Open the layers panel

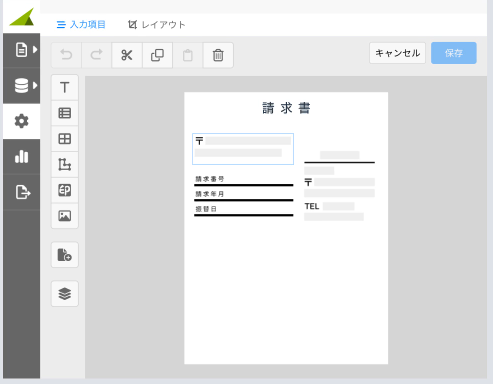click(65, 294)
